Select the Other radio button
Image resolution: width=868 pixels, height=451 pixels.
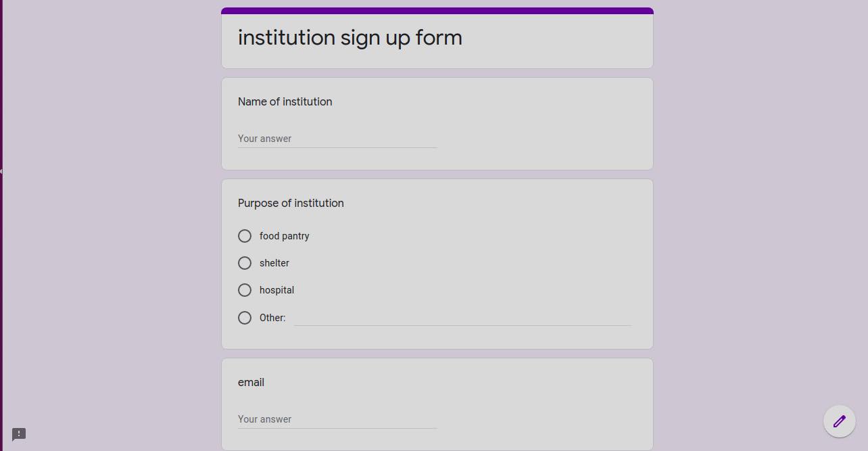[245, 318]
